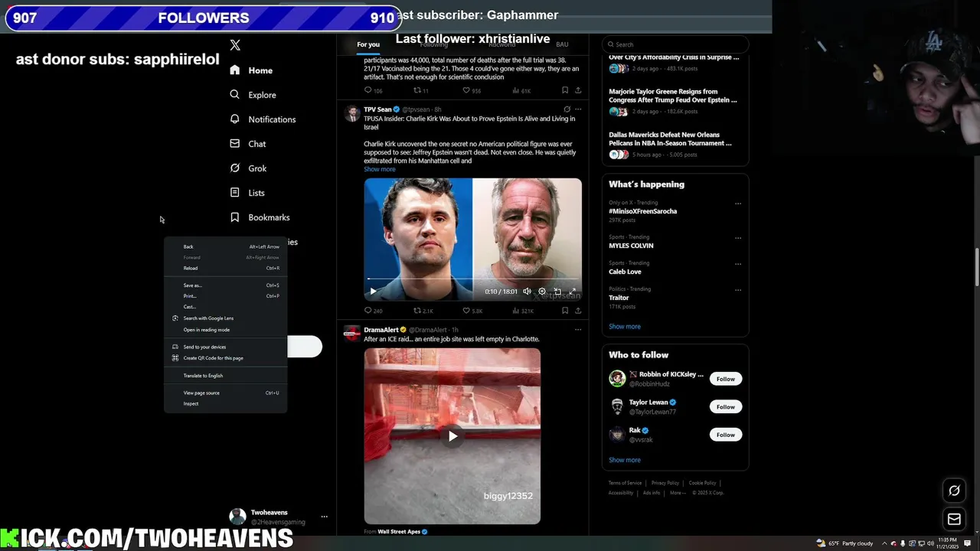This screenshot has width=980, height=551.
Task: Follow Robbin of KICKsley
Action: (726, 379)
